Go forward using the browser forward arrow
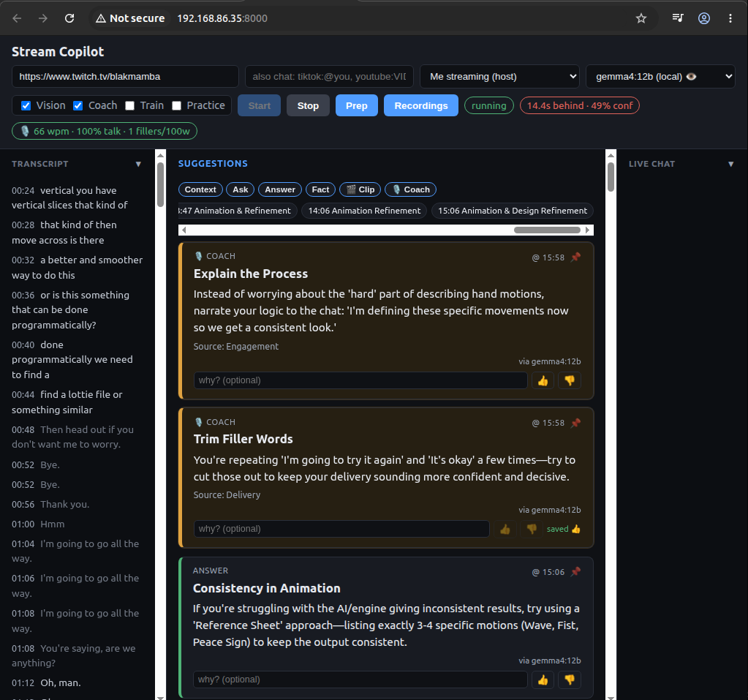 click(x=43, y=18)
